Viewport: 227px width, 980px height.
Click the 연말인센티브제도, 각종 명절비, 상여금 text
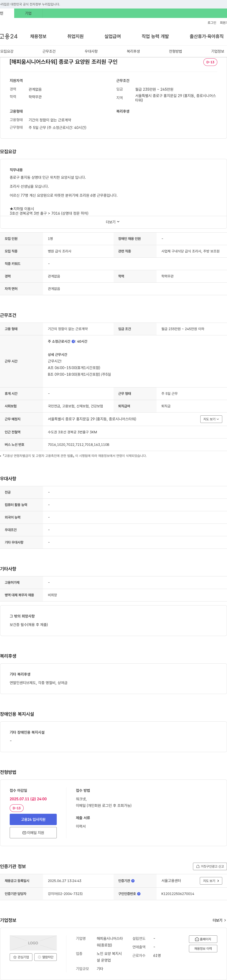pos(39,683)
